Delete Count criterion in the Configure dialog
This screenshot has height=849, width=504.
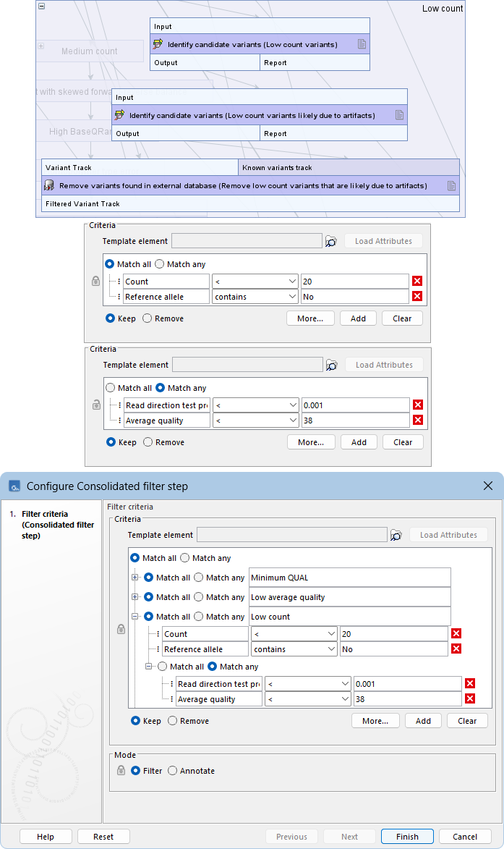[x=456, y=633]
